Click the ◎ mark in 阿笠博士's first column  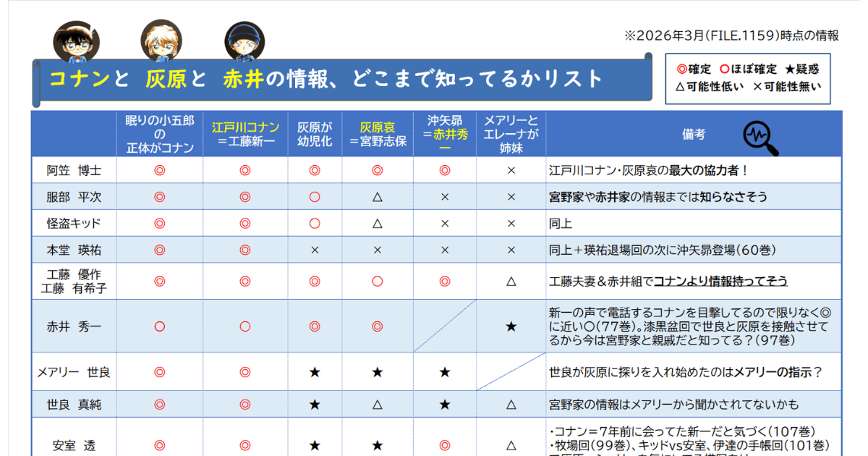click(160, 169)
